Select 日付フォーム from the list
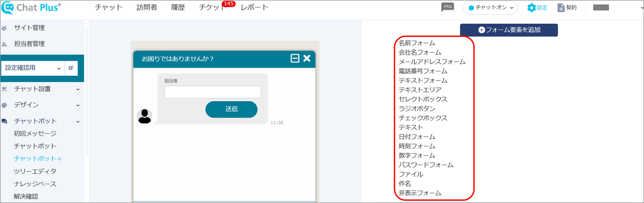 pyautogui.click(x=417, y=137)
